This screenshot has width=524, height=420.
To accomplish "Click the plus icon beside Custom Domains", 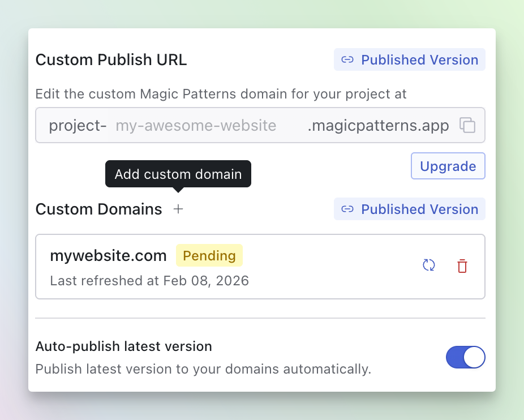I will click(178, 209).
